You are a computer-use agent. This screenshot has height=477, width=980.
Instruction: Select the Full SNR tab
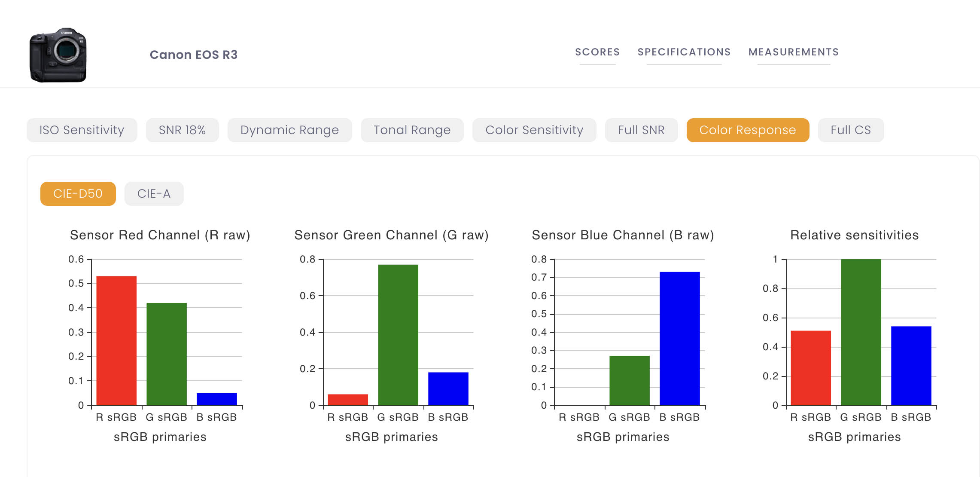[x=642, y=130]
